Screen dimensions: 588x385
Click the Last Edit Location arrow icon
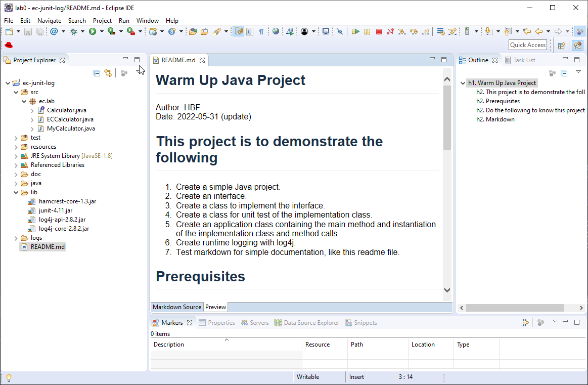[527, 31]
